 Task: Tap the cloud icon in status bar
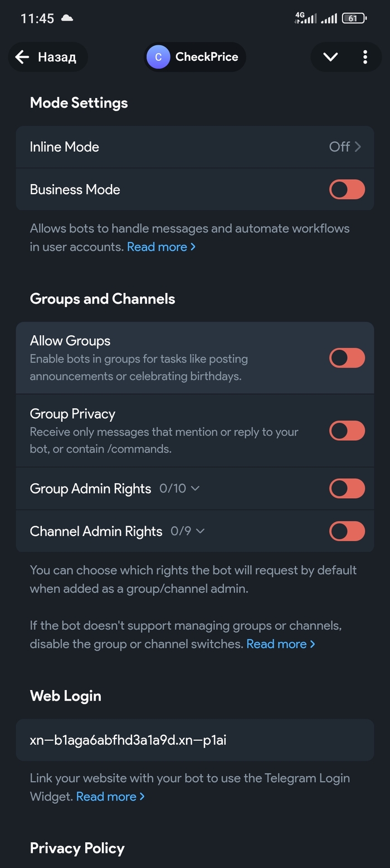click(67, 18)
